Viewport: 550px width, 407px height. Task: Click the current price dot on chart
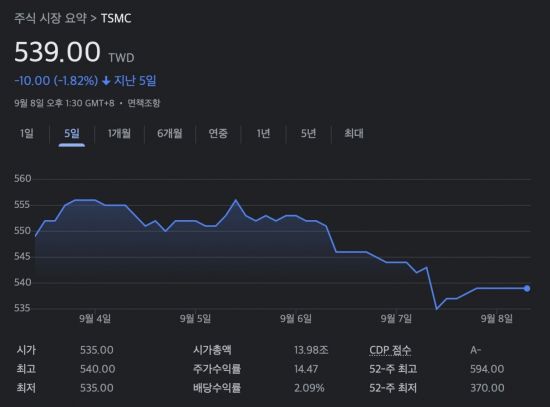[527, 288]
